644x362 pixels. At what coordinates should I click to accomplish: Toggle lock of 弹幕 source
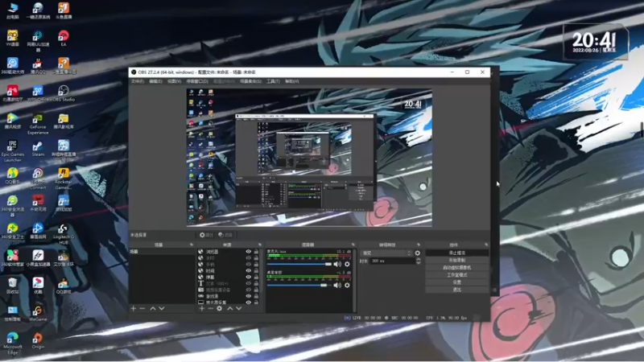256,277
